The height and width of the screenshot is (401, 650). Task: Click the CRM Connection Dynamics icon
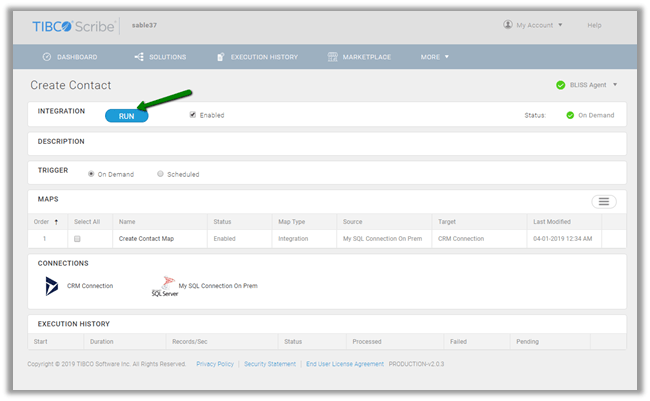click(x=52, y=286)
